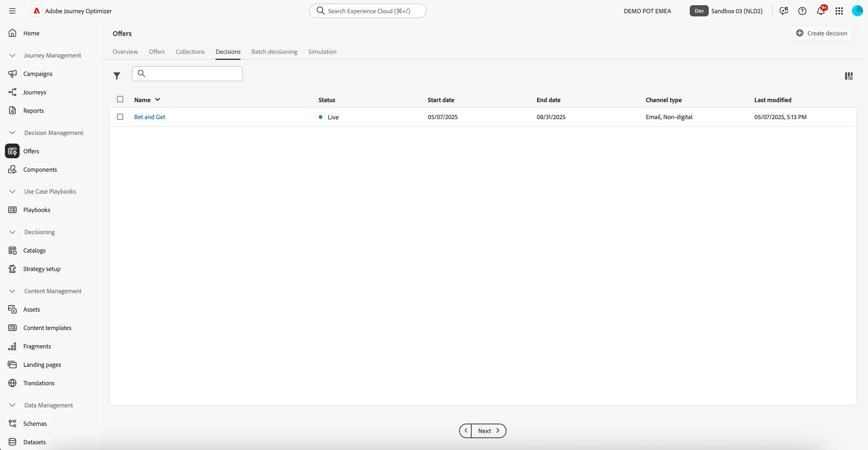Open the Bet and Get decision link
Viewport: 868px width, 450px height.
pos(149,117)
